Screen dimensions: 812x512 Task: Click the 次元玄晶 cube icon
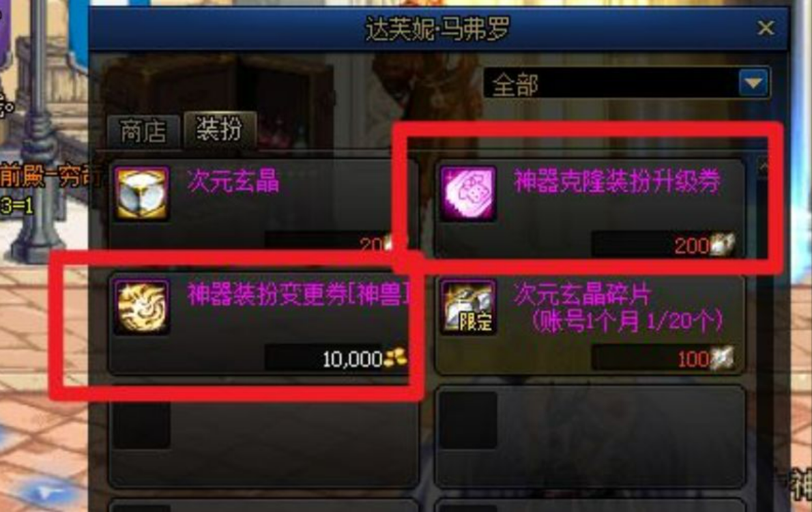[x=141, y=193]
